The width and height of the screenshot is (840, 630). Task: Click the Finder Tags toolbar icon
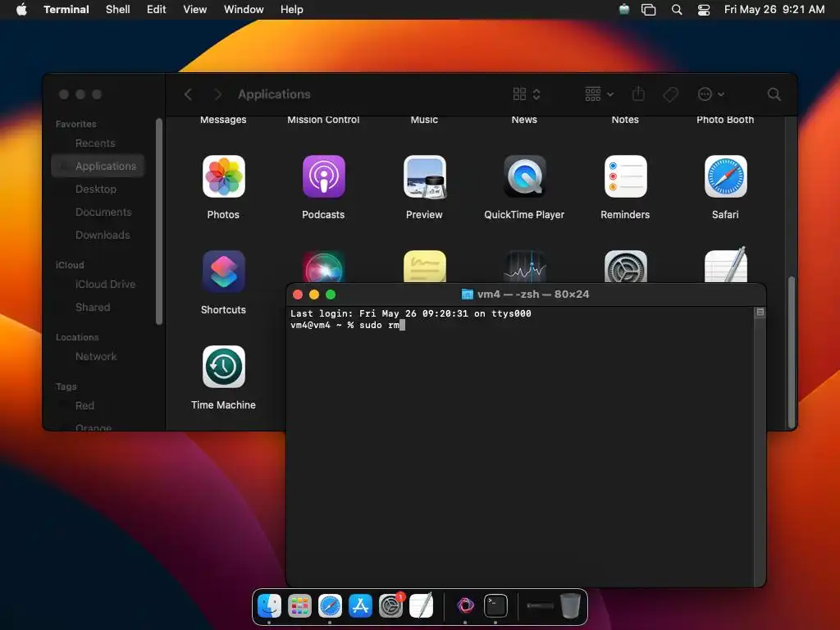click(x=670, y=94)
